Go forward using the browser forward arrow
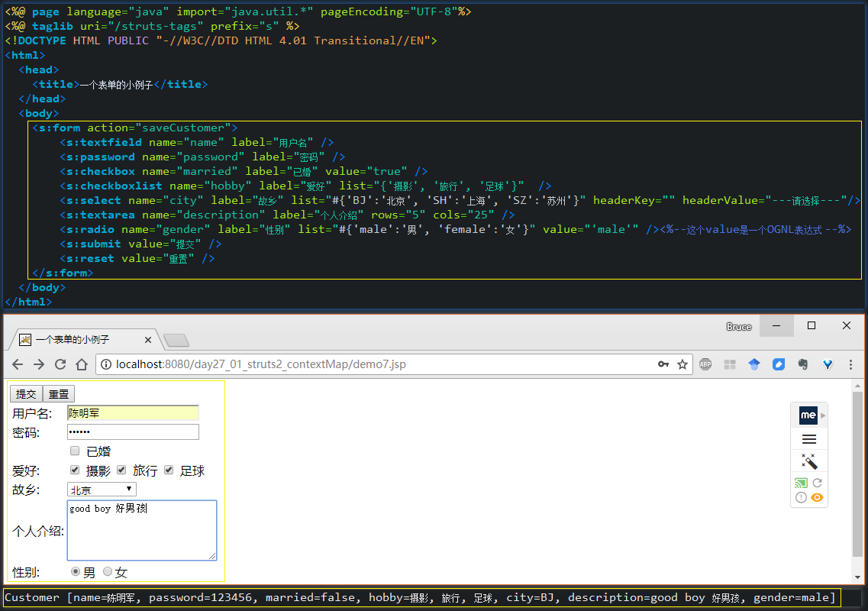 click(x=39, y=364)
